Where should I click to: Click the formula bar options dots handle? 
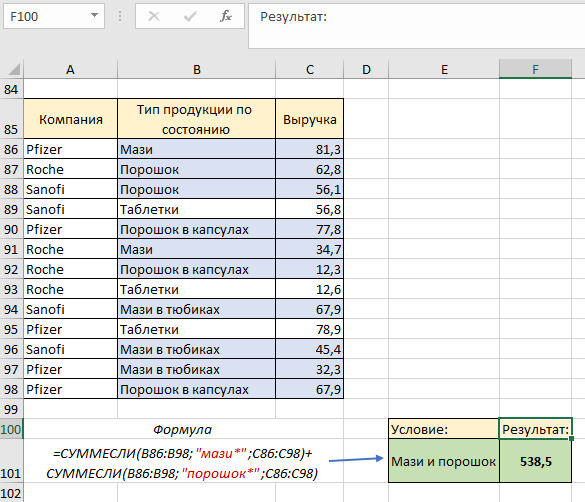[x=120, y=16]
